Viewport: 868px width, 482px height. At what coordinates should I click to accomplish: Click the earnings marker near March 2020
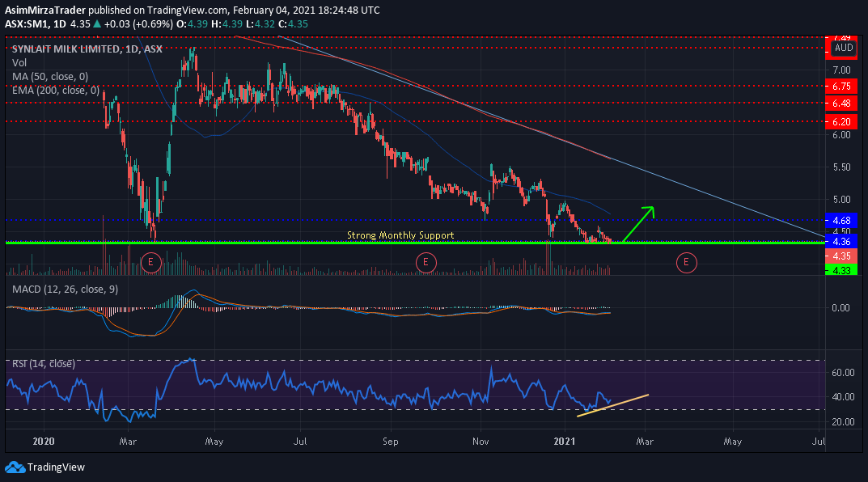[150, 262]
